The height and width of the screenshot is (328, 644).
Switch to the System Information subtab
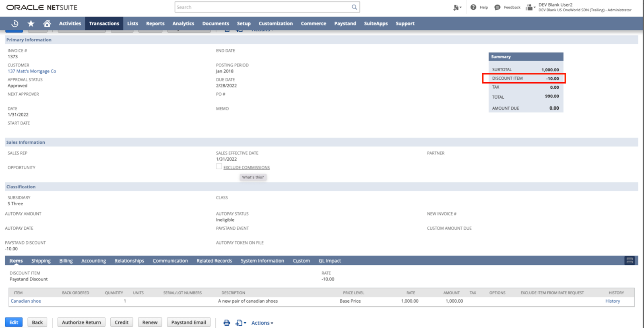click(x=262, y=261)
